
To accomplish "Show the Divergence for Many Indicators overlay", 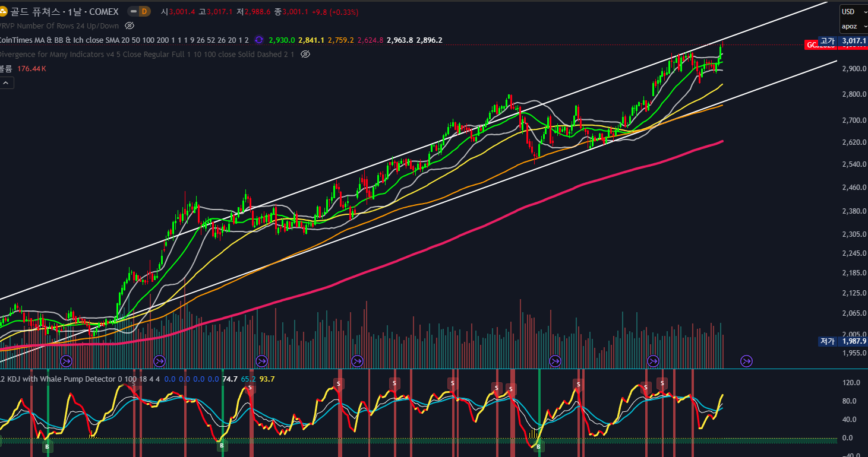I will [305, 54].
